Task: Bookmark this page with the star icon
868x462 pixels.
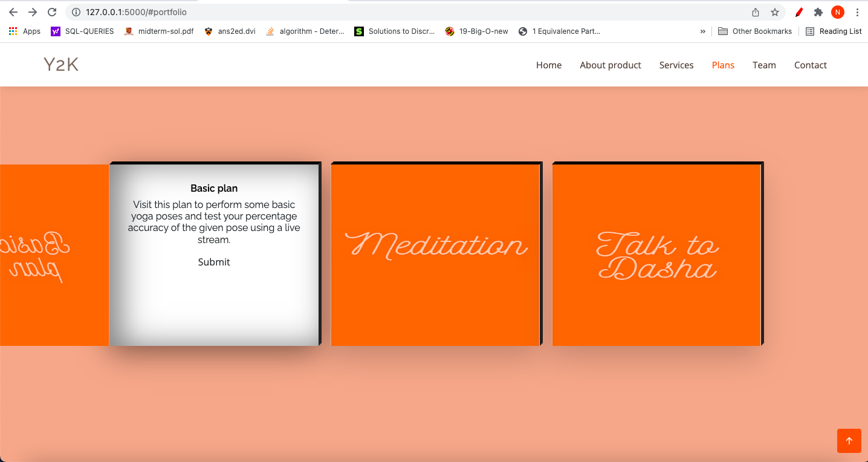Action: tap(774, 12)
